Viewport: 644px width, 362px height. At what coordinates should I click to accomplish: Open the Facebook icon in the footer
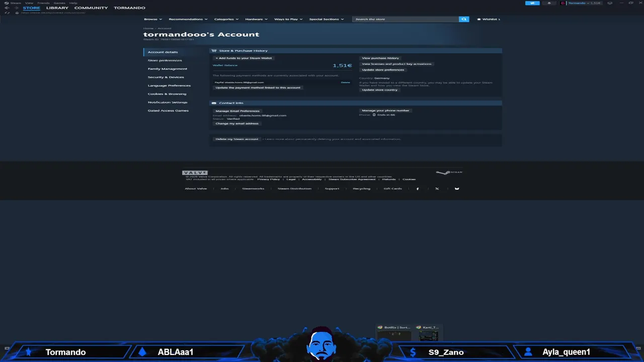click(418, 189)
